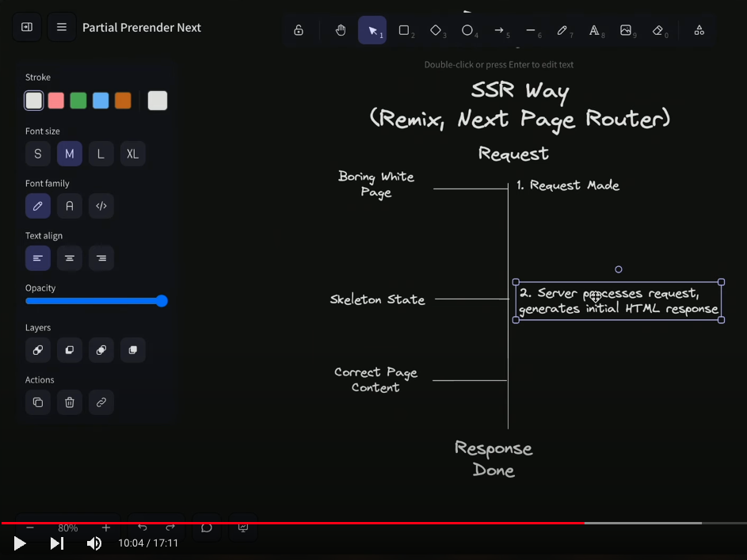The height and width of the screenshot is (560, 747).
Task: Open the custom stroke color picker
Action: click(158, 101)
